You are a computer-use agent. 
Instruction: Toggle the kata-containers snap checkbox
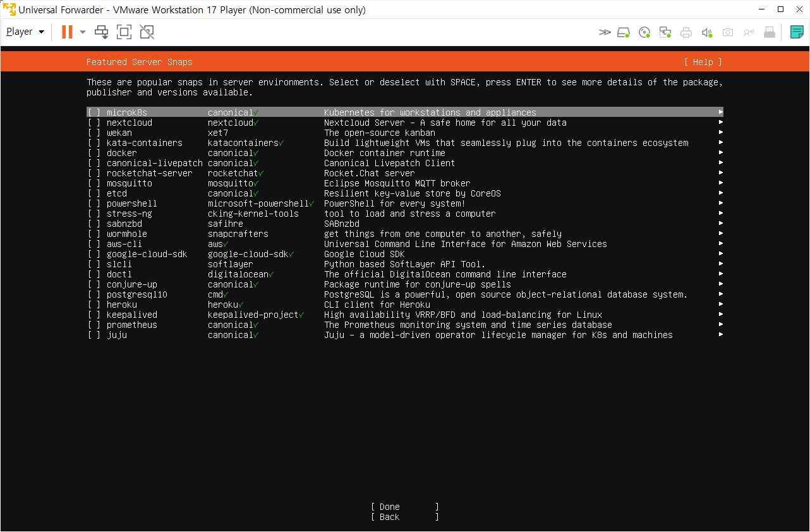(94, 143)
